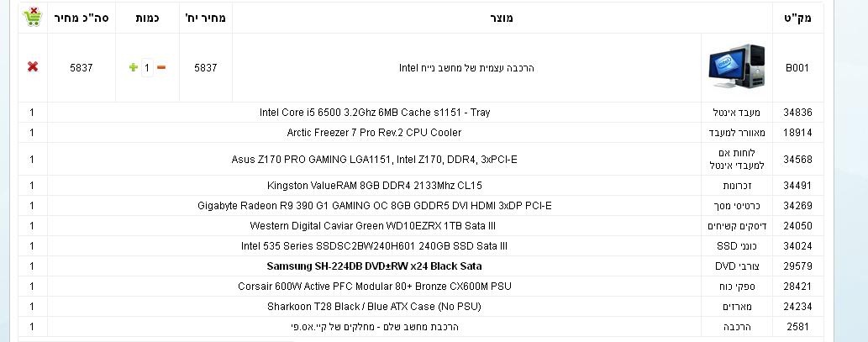Click the Intel home computer self-build product title

tap(466, 68)
